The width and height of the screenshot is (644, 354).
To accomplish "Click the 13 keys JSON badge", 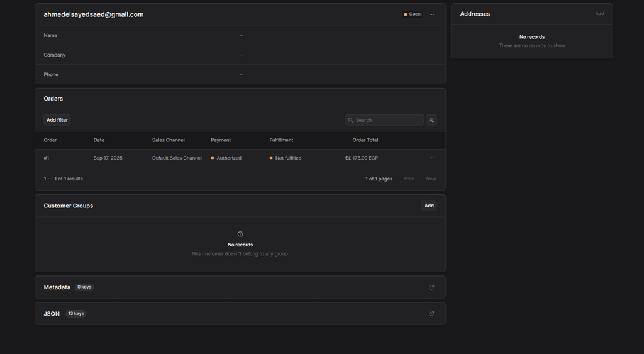I will [x=76, y=314].
